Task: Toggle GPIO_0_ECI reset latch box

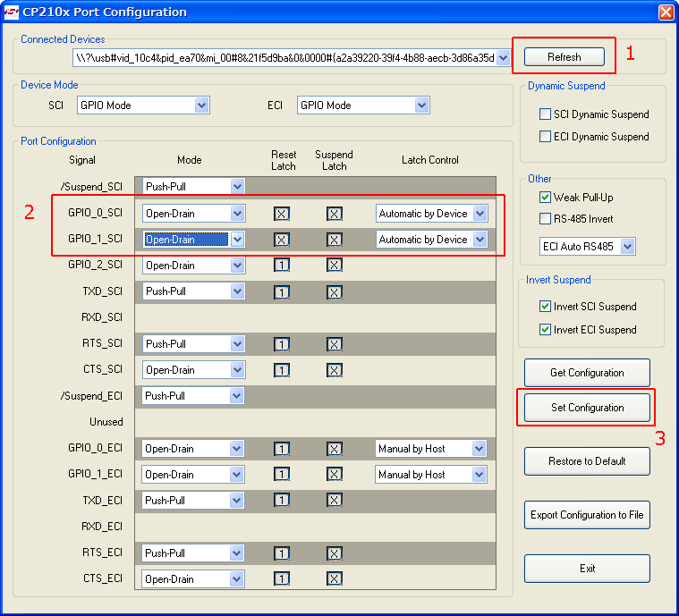Action: pos(282,449)
